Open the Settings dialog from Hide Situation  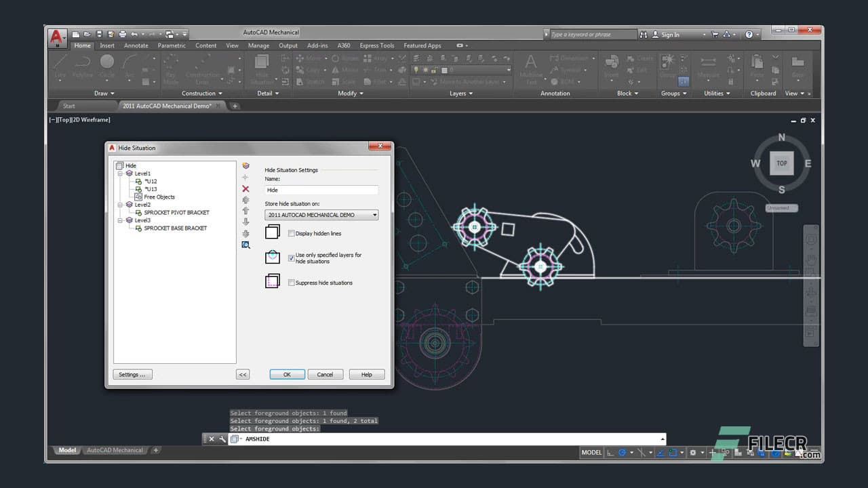tap(132, 374)
